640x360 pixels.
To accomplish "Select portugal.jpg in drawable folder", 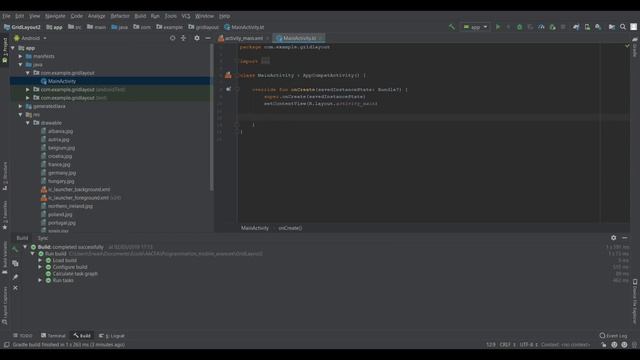I will (62, 223).
